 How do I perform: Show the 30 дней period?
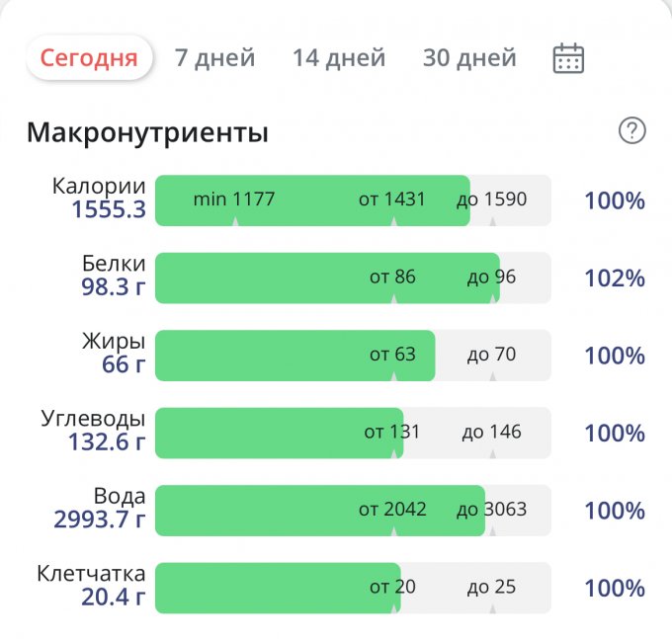tap(469, 58)
